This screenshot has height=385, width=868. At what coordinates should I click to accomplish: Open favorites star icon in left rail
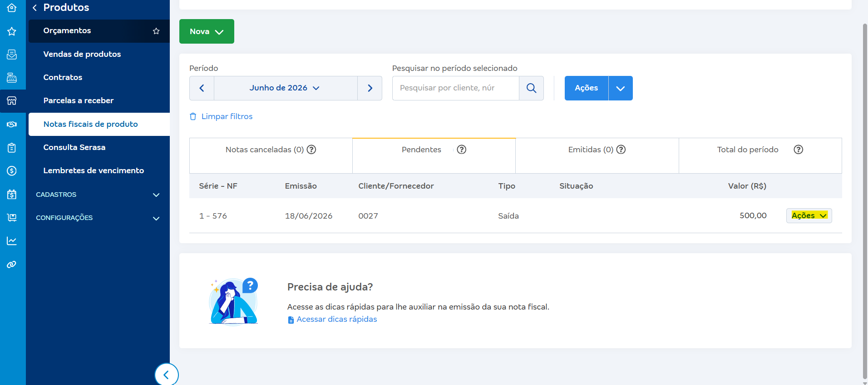12,31
